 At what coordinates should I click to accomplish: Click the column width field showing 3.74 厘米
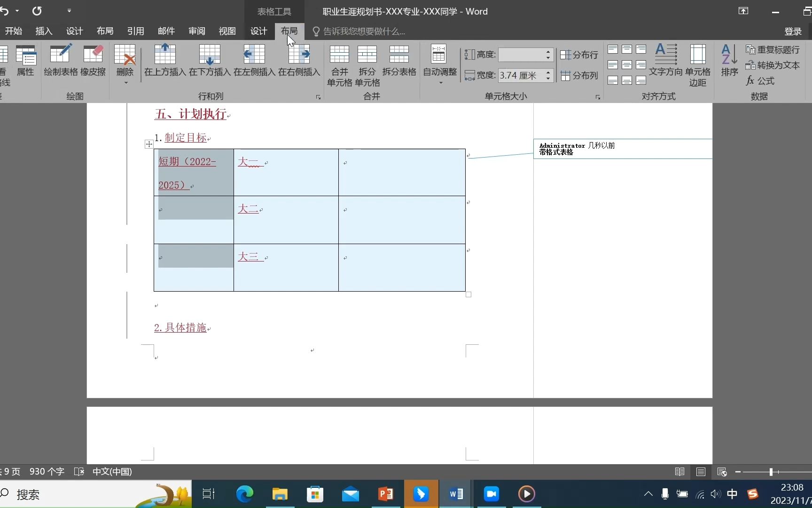click(521, 76)
